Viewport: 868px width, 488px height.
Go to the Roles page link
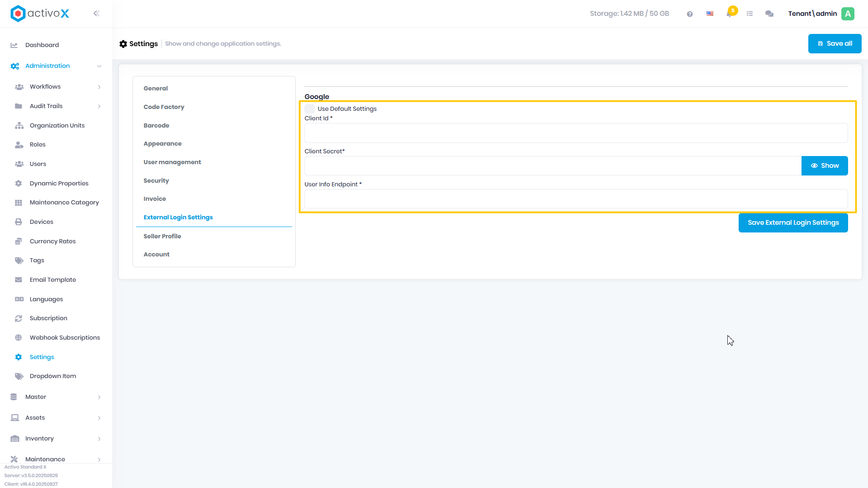coord(38,145)
